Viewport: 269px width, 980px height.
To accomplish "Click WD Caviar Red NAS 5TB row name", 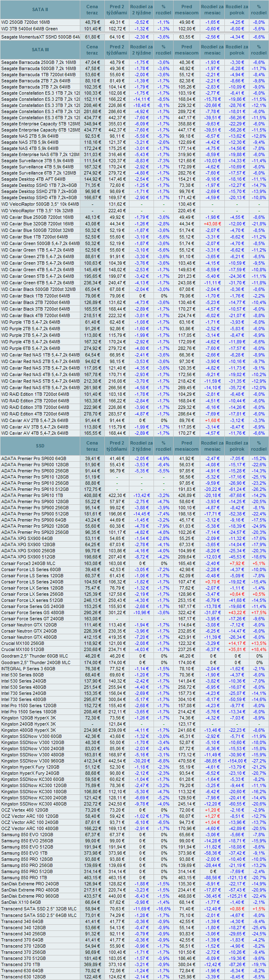I will 40,381.
